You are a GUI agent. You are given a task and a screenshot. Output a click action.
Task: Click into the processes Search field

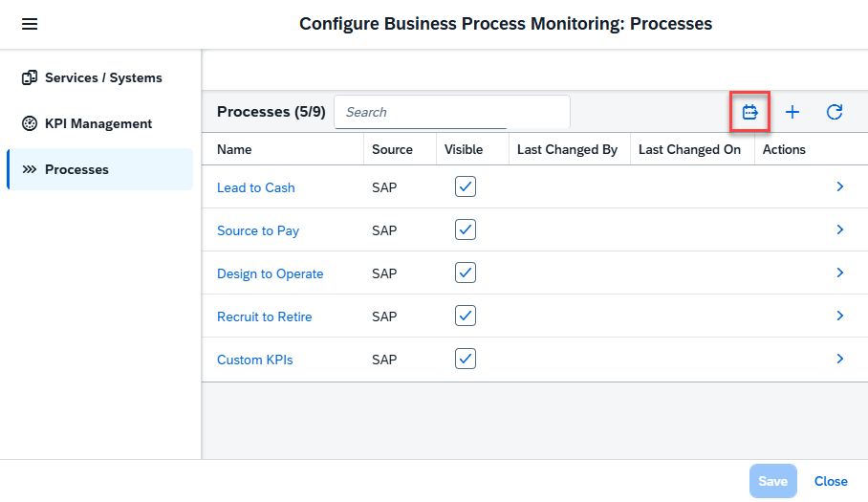pos(451,112)
